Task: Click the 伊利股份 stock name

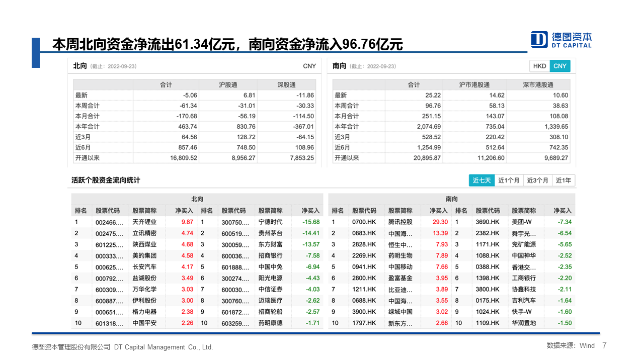Action: coord(144,301)
